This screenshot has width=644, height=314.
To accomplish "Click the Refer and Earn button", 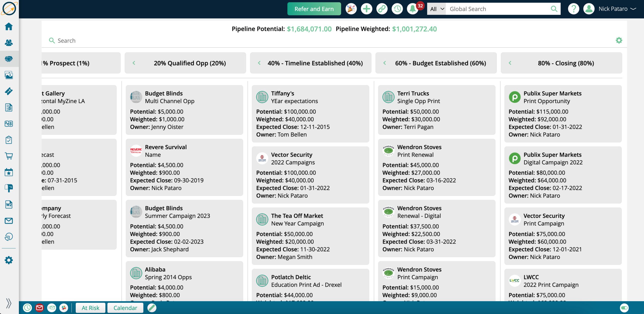I will click(x=314, y=8).
